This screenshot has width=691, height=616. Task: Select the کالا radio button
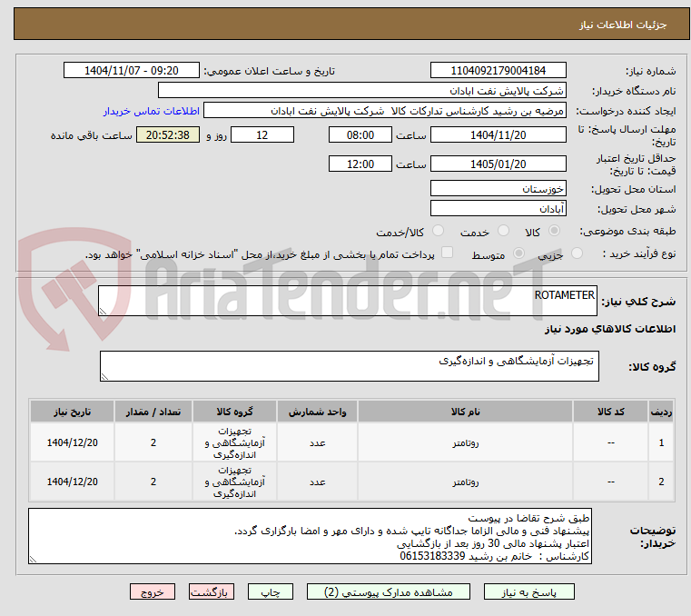(x=555, y=231)
